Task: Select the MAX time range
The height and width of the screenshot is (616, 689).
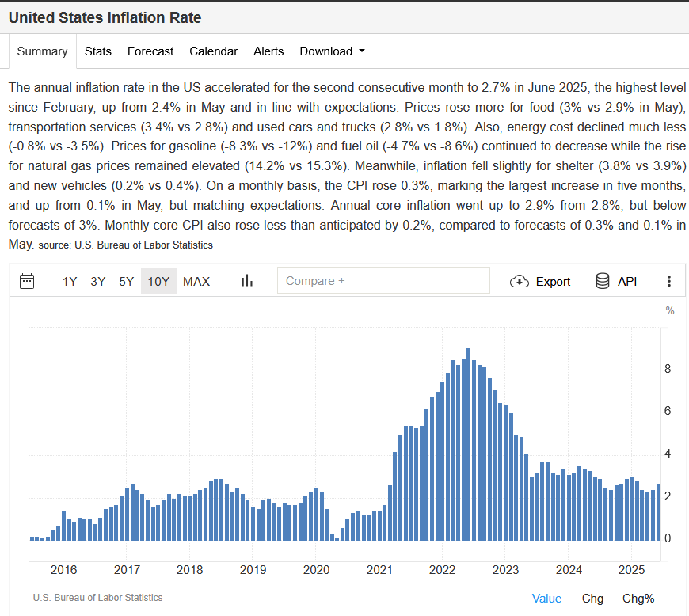Action: tap(196, 281)
